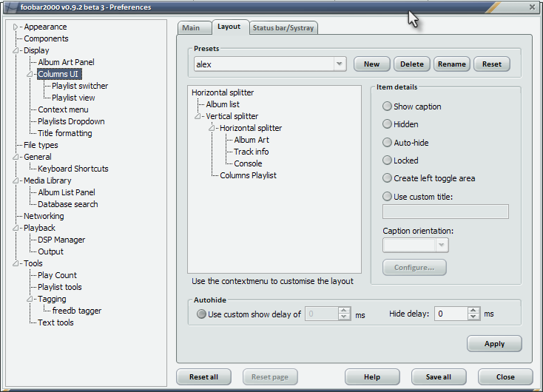Select the Layout tab
The image size is (543, 392).
(x=230, y=27)
